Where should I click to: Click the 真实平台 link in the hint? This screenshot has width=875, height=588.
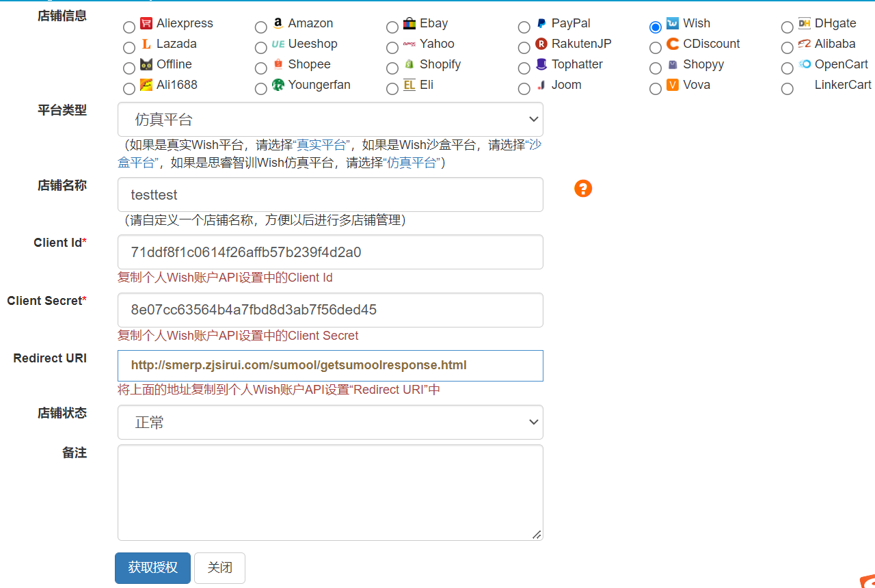[321, 145]
